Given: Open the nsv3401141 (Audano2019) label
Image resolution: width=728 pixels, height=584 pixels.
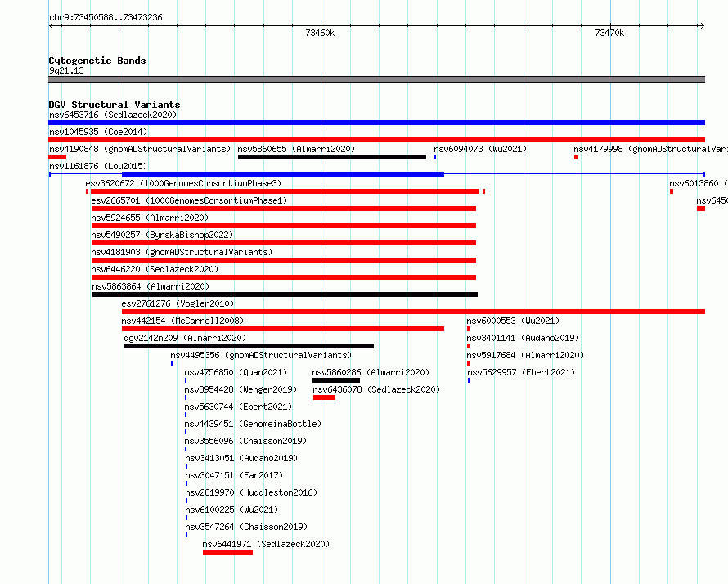Looking at the screenshot, I should [523, 338].
